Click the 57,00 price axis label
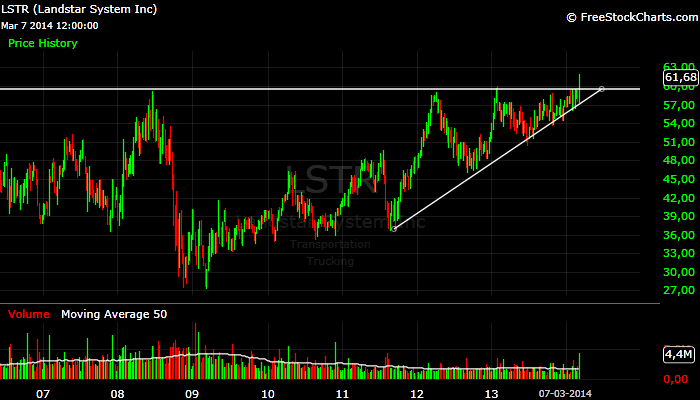Image resolution: width=700 pixels, height=400 pixels. [x=679, y=105]
